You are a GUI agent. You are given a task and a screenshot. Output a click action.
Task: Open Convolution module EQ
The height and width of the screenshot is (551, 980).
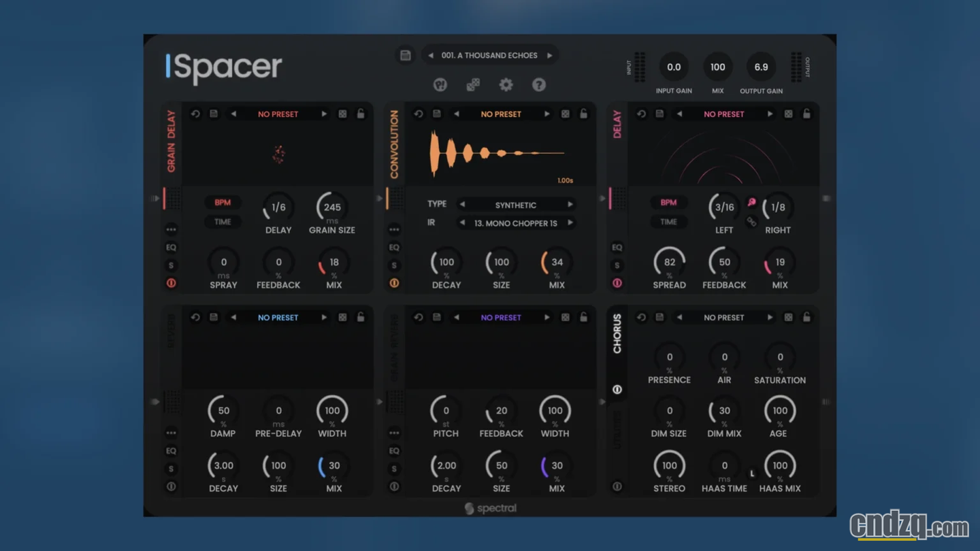click(394, 247)
